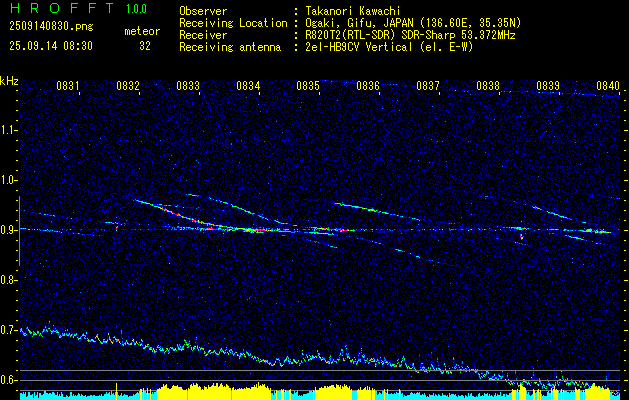Click the red meteor echo peak after 0835

pyautogui.click(x=336, y=230)
